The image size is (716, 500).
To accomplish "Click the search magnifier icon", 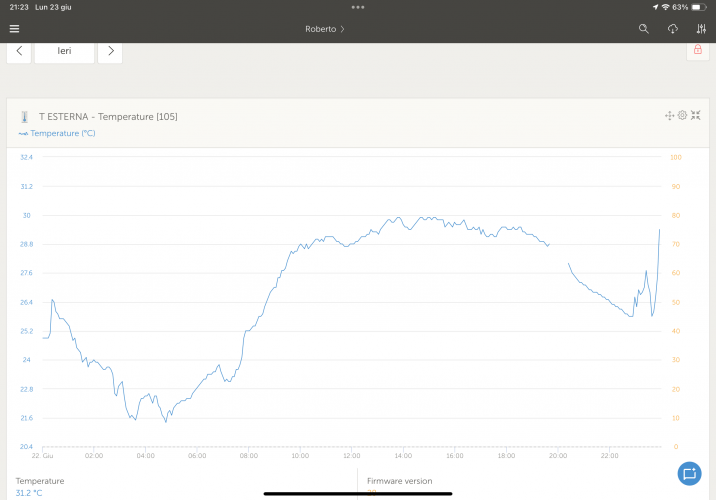I will coord(644,29).
